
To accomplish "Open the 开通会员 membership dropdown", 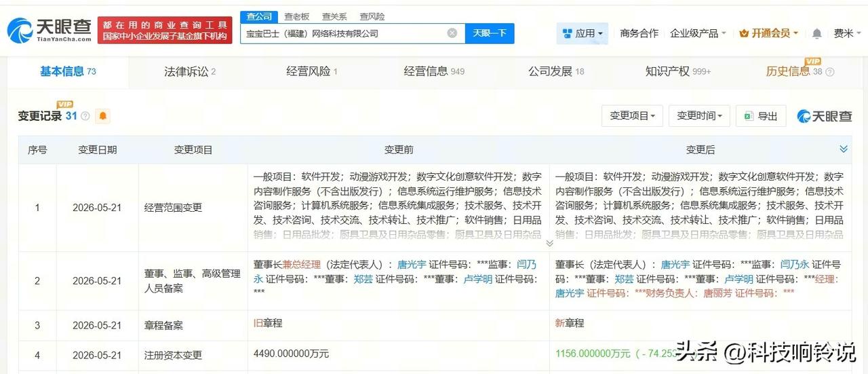I will click(x=769, y=33).
